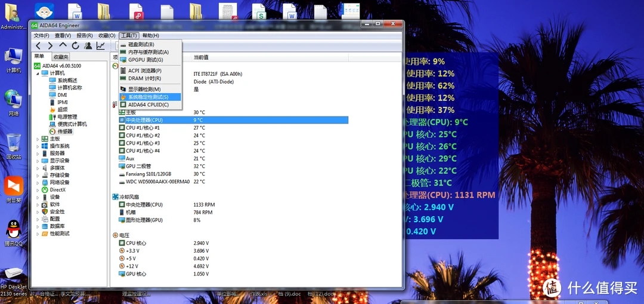Select 计算机名称 in the tree

pos(69,88)
